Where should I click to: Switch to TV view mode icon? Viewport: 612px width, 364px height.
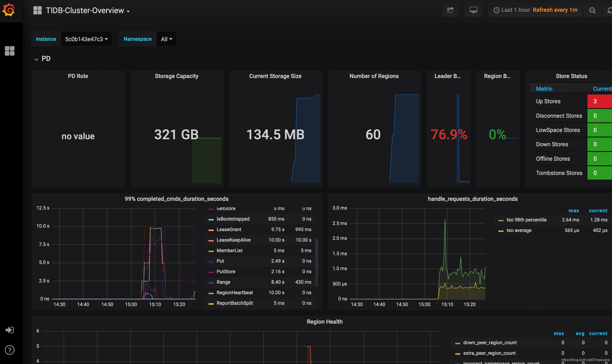(473, 10)
